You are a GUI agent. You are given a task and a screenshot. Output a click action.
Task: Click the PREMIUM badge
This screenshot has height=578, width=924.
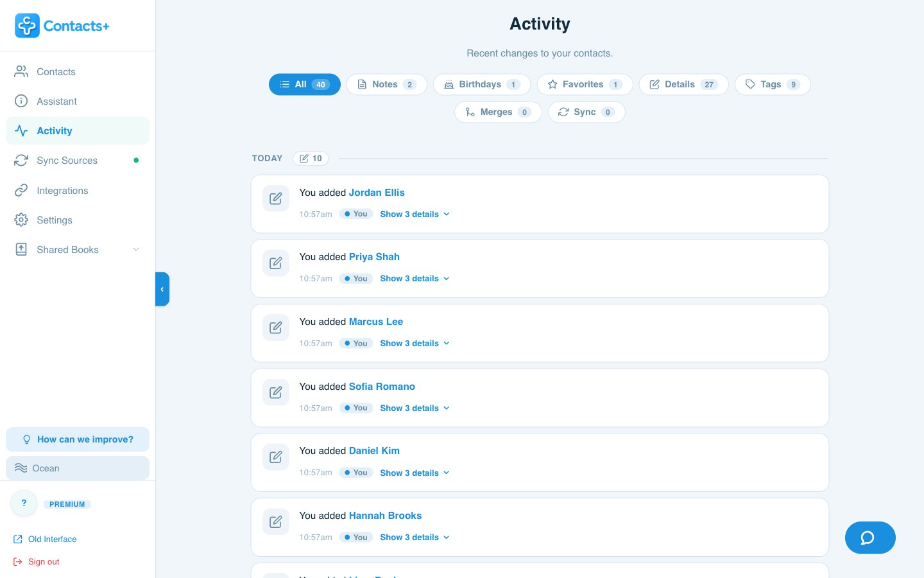click(67, 504)
